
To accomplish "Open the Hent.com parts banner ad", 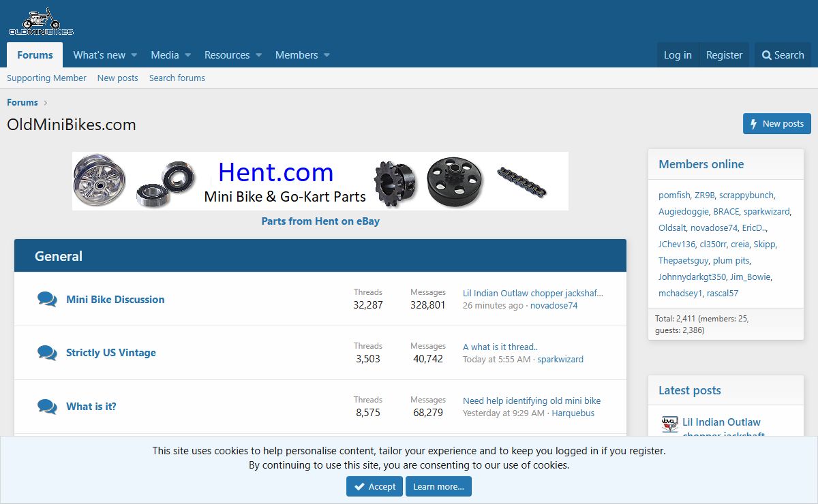I will 320,181.
